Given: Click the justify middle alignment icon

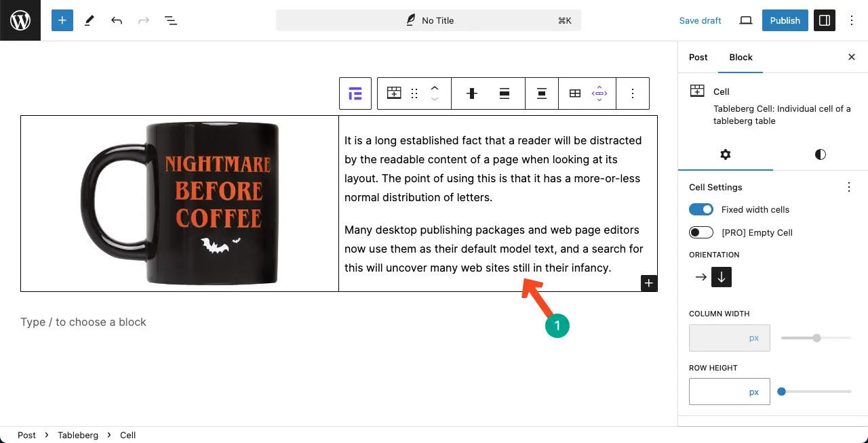Looking at the screenshot, I should tap(542, 93).
